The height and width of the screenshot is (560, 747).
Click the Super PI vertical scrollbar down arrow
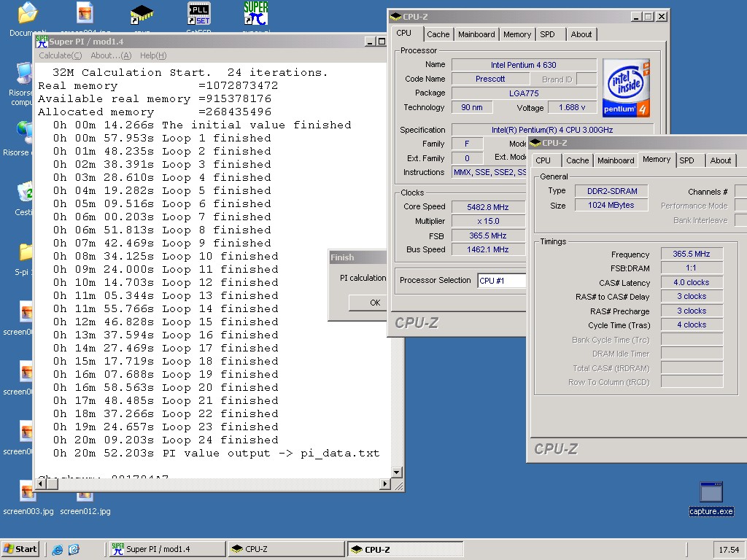coord(396,472)
